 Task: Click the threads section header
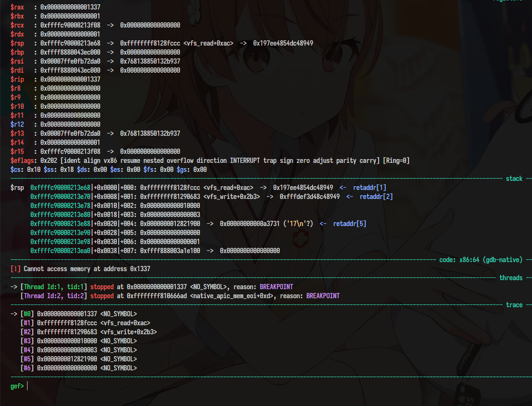[x=511, y=278]
